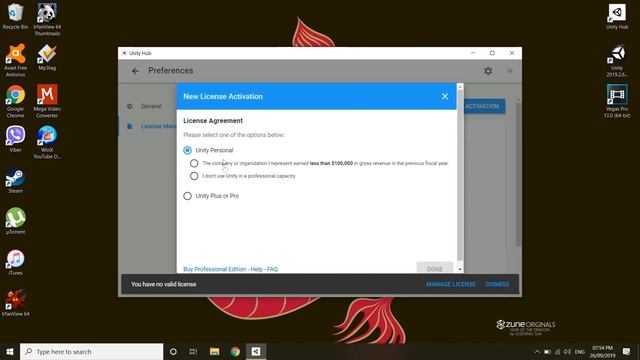Open Mega Video Converter shortcut

(x=47, y=101)
